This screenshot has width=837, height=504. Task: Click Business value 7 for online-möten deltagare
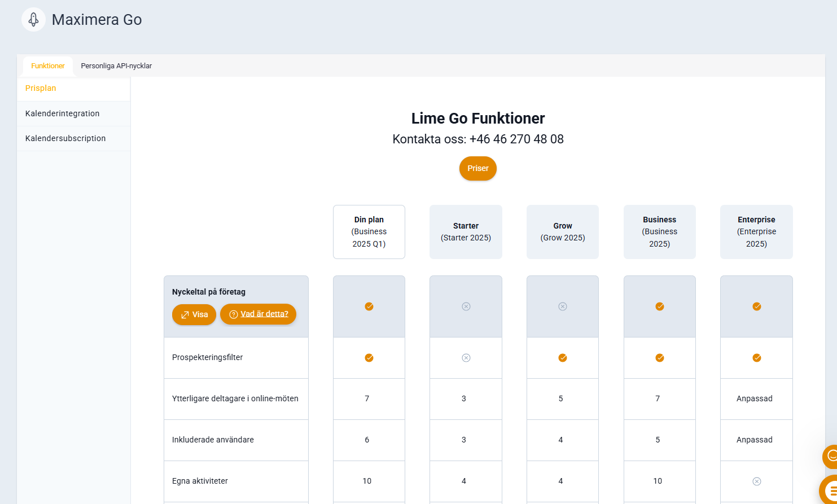click(x=658, y=399)
